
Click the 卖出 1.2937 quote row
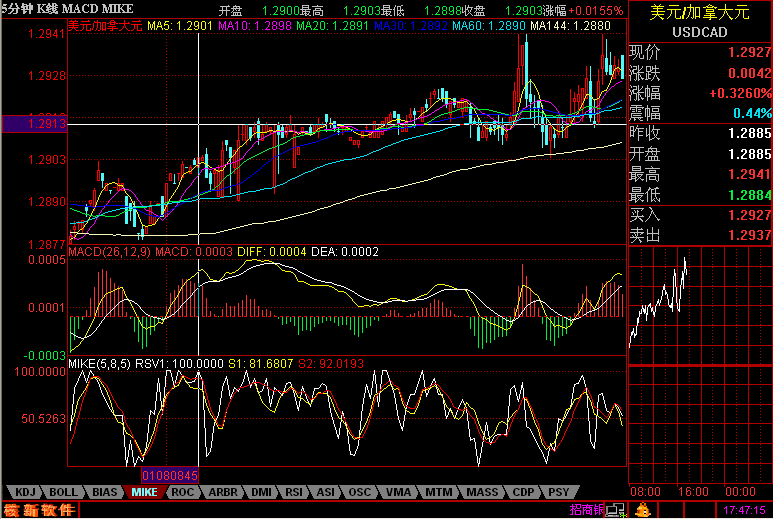[x=700, y=235]
